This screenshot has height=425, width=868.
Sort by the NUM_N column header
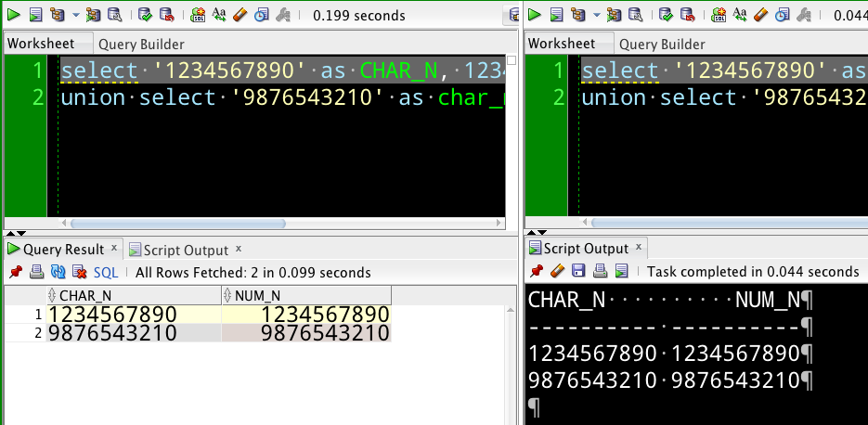click(x=259, y=295)
